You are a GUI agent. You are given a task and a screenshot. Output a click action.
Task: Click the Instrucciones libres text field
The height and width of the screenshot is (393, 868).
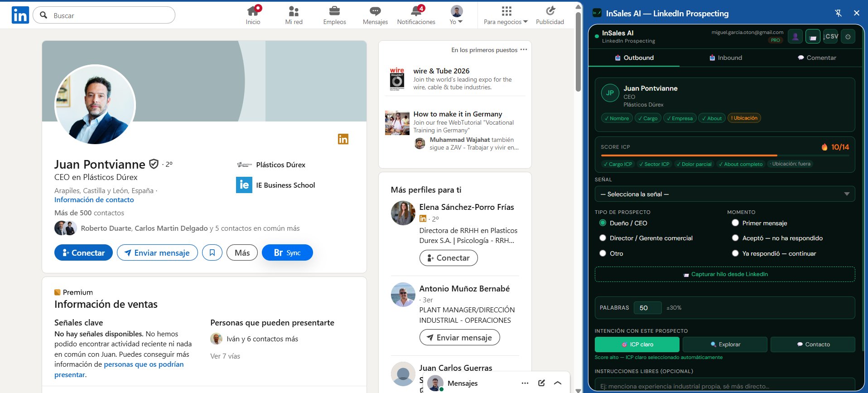tap(724, 385)
